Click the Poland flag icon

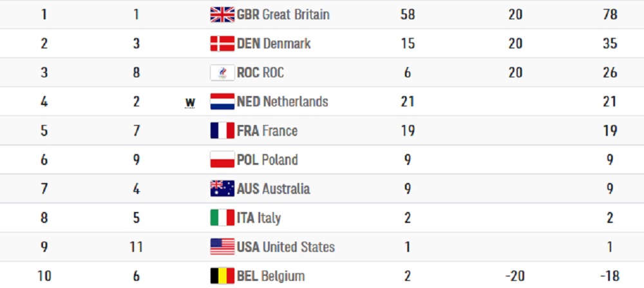[x=222, y=160]
